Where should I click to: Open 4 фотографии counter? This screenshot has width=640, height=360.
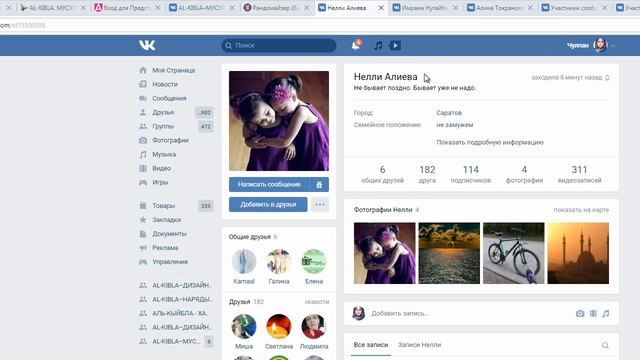[524, 174]
